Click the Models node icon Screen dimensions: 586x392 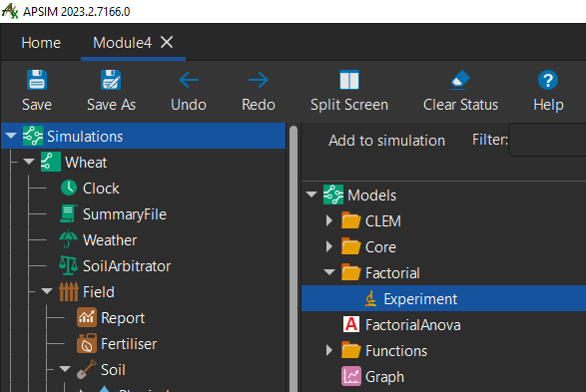tap(333, 195)
